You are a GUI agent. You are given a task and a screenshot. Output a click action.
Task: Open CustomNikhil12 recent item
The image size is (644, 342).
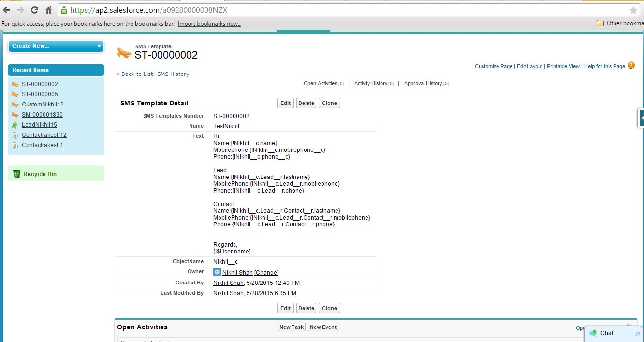point(43,104)
